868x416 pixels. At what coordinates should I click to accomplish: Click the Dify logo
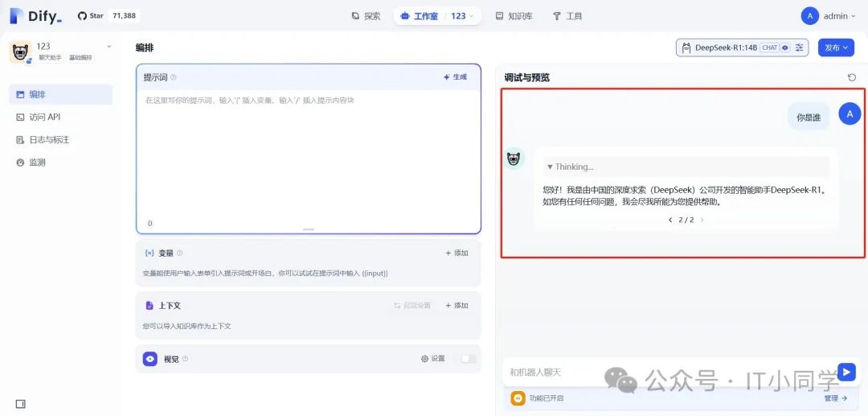click(x=35, y=16)
